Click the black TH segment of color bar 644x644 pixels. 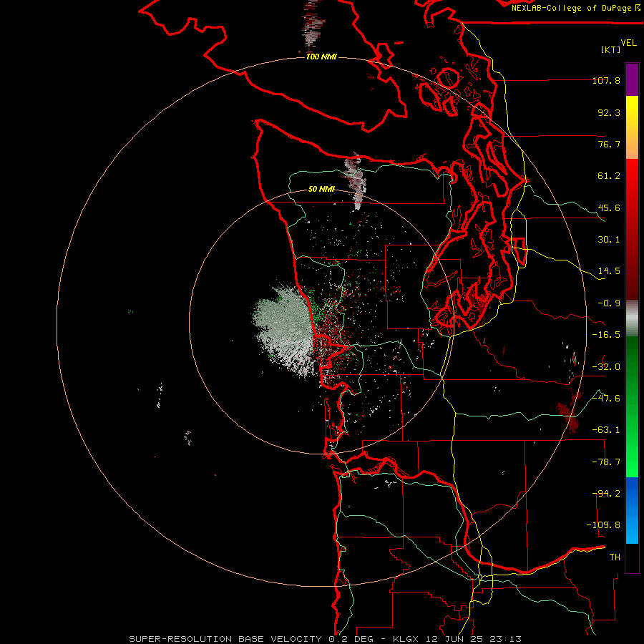pyautogui.click(x=632, y=557)
